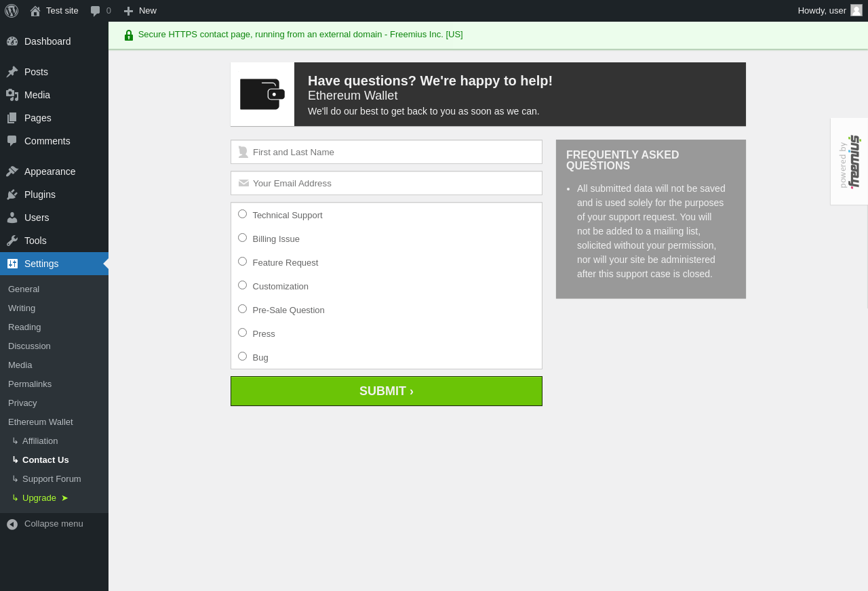Click the Users person icon
868x591 pixels.
point(12,218)
